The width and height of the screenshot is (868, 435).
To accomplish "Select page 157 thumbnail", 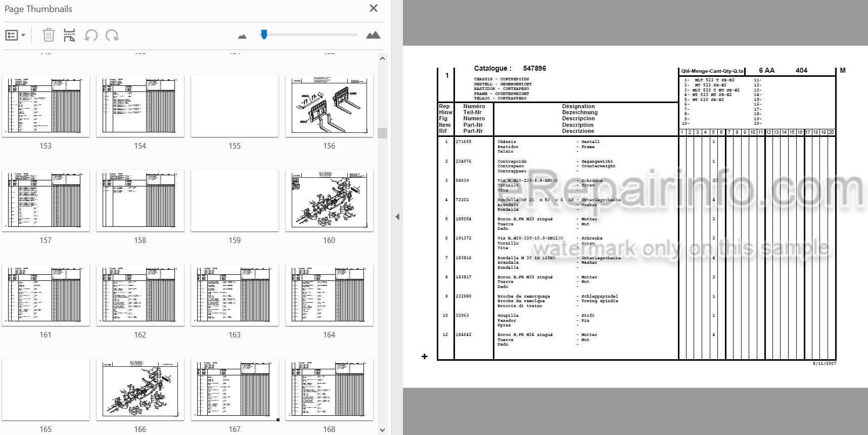I will click(x=45, y=200).
